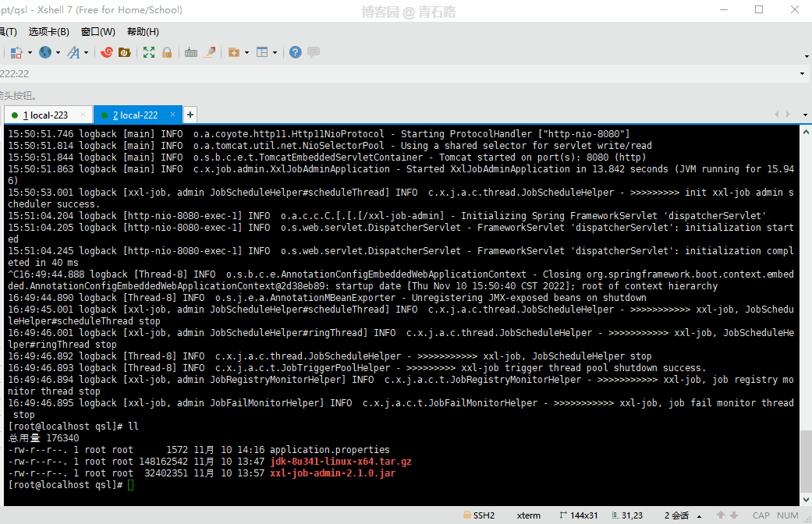Click the CAP indicator in status bar

[761, 515]
